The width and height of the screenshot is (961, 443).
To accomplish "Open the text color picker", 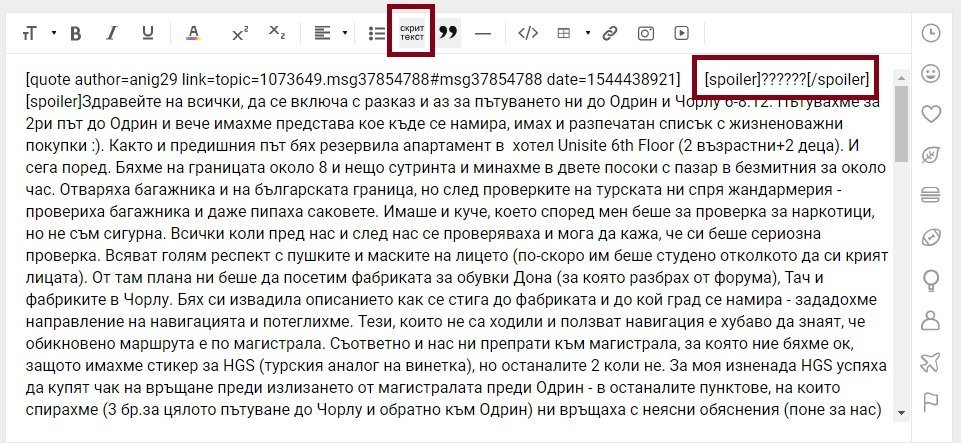I will tap(194, 33).
